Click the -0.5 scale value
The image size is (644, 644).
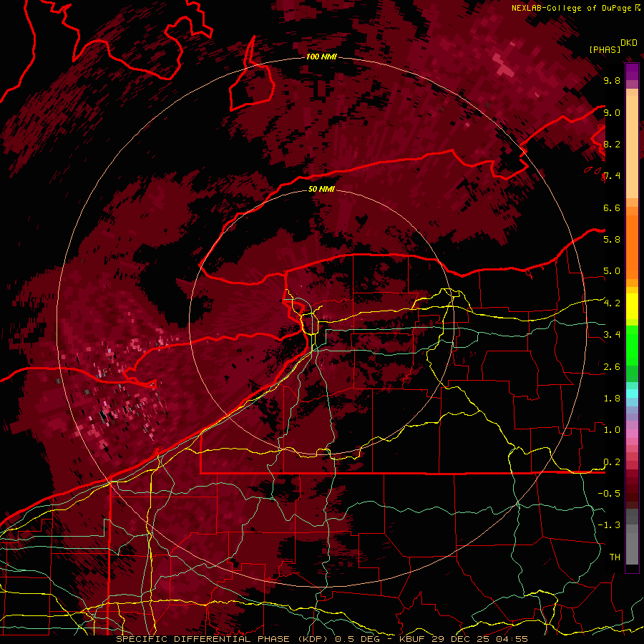(x=609, y=493)
